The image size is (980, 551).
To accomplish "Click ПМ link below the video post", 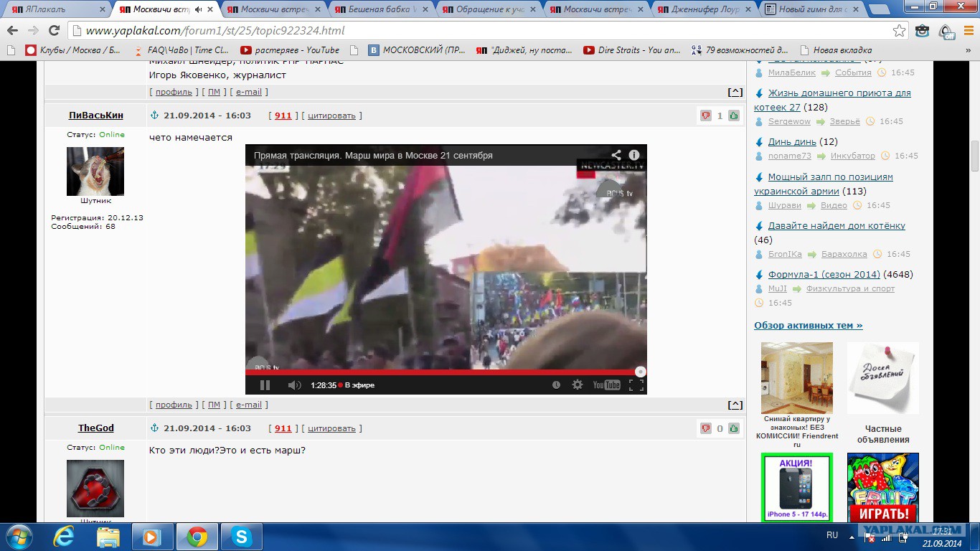I will [x=214, y=405].
